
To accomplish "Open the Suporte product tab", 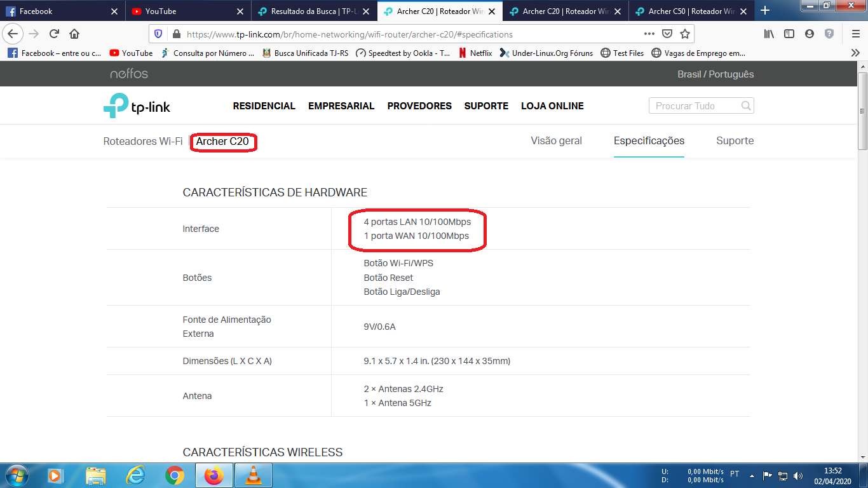I will (735, 141).
